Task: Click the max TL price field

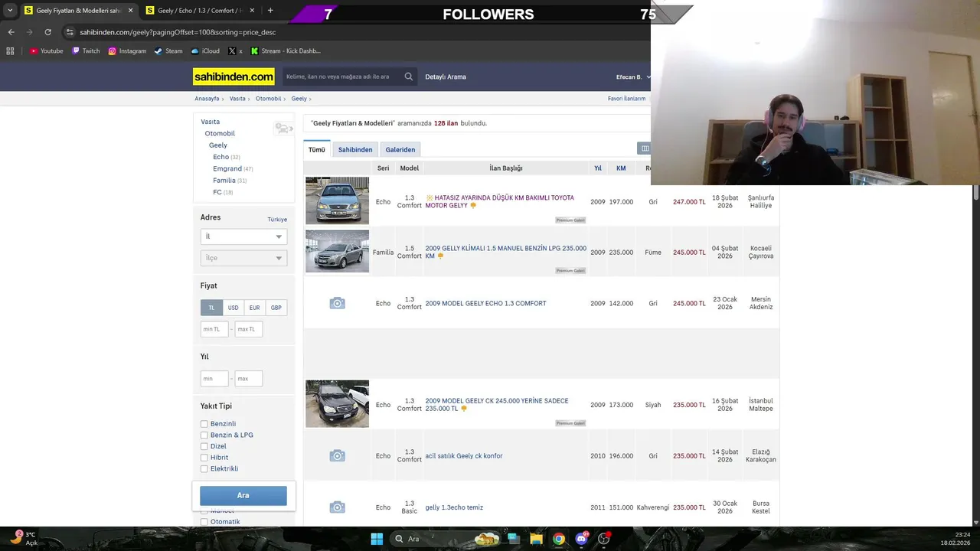Action: tap(249, 329)
